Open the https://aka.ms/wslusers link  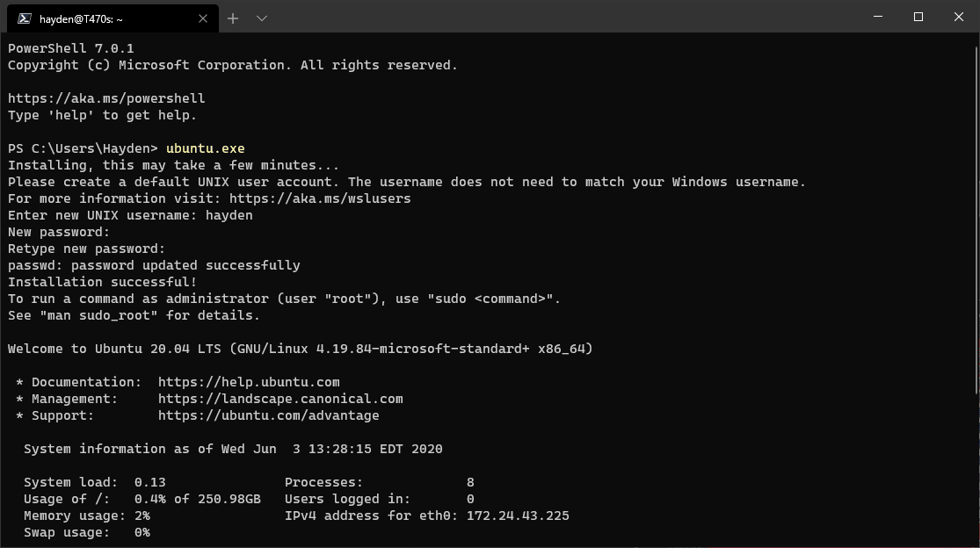click(320, 198)
